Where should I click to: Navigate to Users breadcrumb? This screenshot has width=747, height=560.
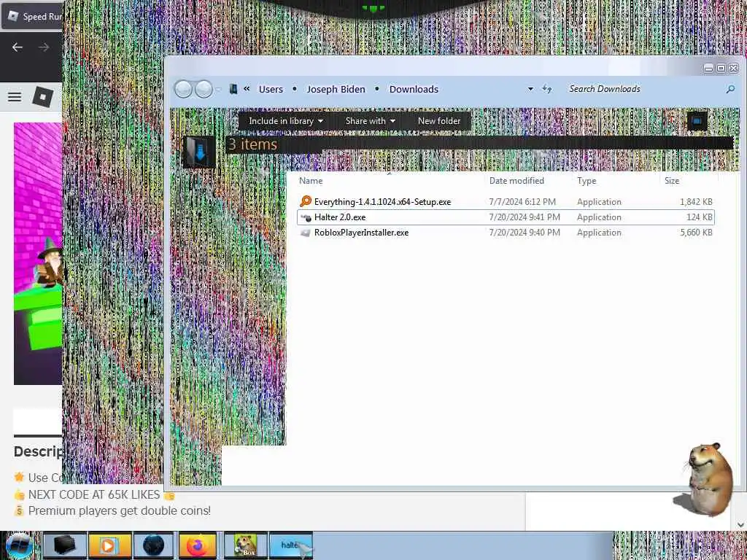271,89
